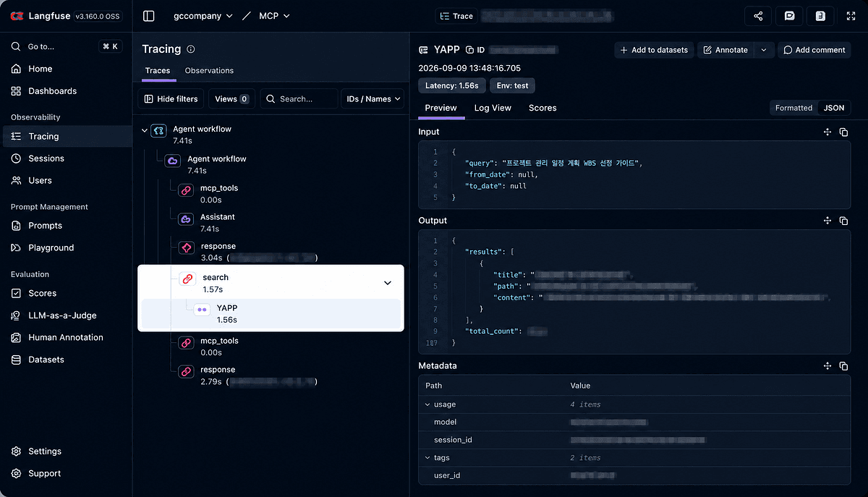Copy the Output section contents
868x497 pixels.
(843, 221)
